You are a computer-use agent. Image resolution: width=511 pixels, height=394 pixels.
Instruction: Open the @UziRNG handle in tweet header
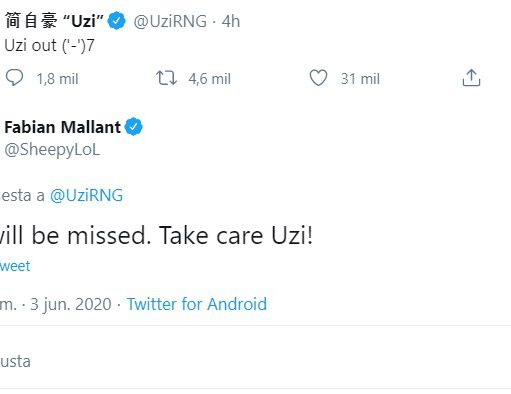tap(170, 21)
